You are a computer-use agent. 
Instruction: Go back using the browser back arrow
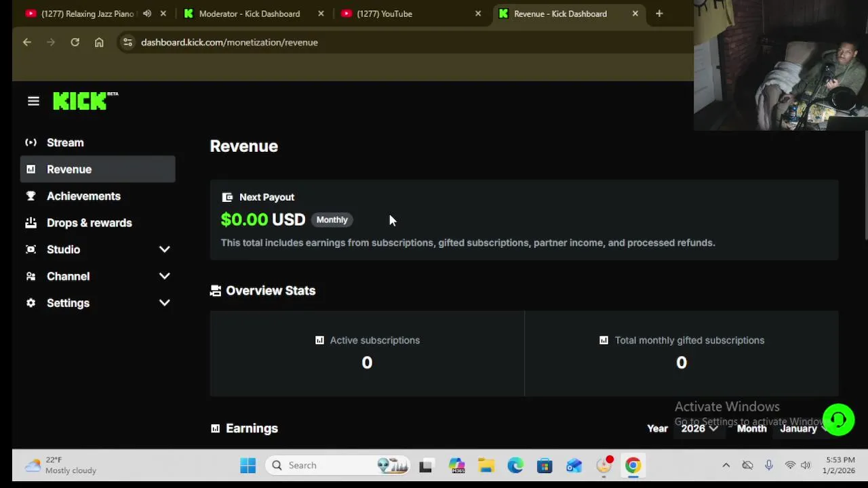tap(27, 42)
